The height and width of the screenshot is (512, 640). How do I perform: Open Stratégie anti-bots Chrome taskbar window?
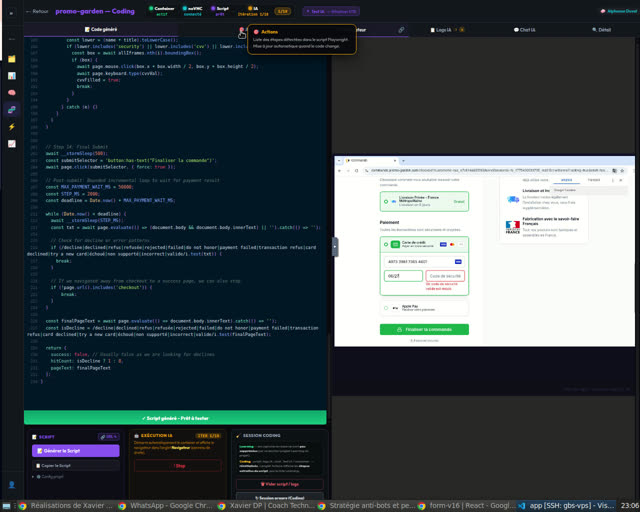point(365,506)
